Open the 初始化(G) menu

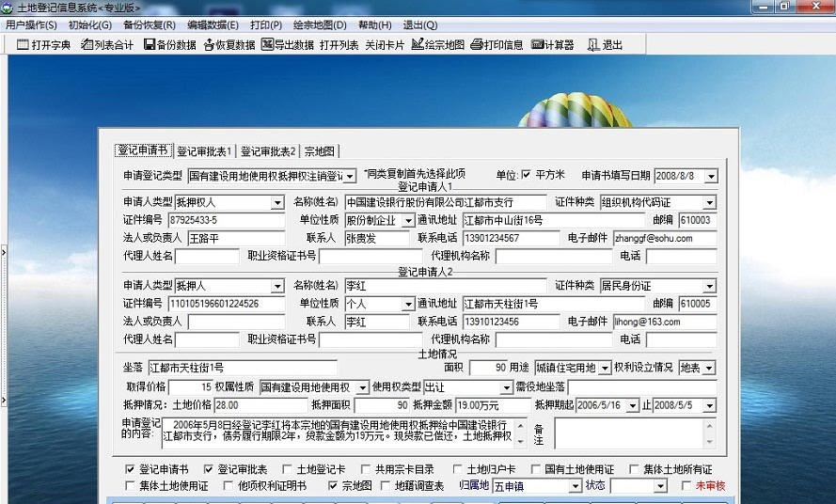pyautogui.click(x=89, y=25)
